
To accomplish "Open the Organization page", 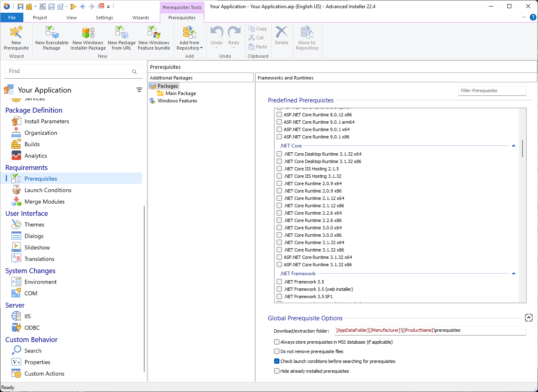I will click(41, 133).
